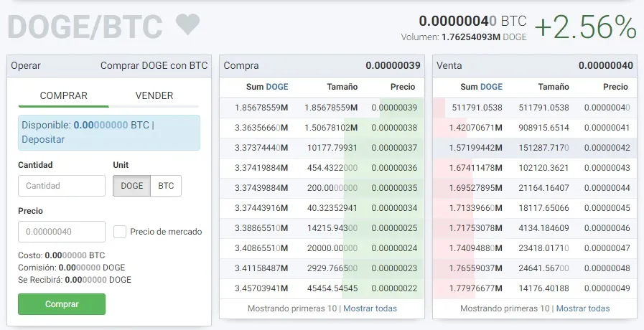Focus the Precio input field

coord(62,232)
